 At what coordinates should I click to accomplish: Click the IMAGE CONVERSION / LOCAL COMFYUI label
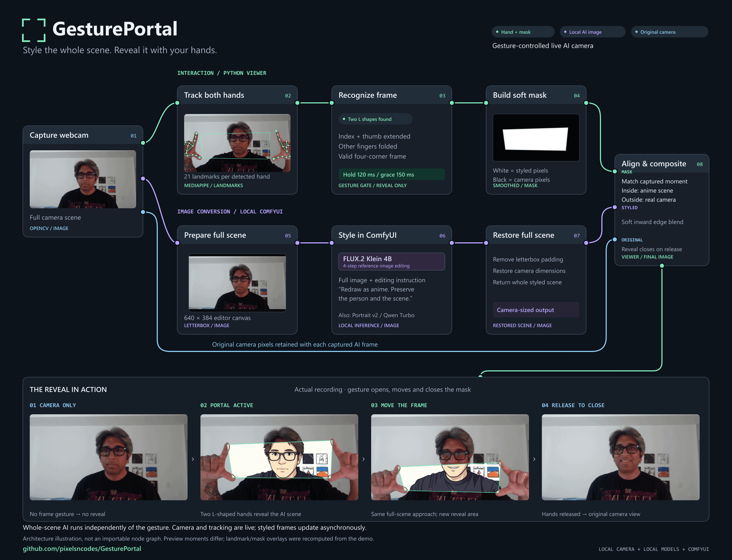[x=230, y=212]
